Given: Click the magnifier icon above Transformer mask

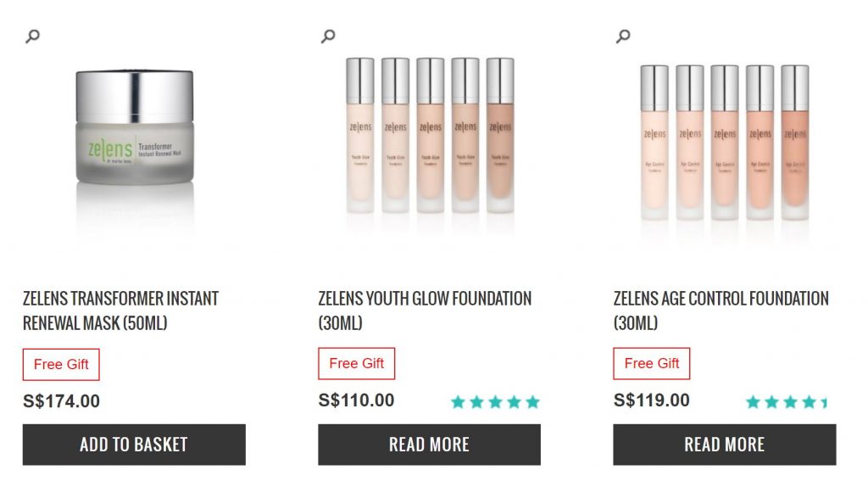Looking at the screenshot, I should click(x=32, y=36).
